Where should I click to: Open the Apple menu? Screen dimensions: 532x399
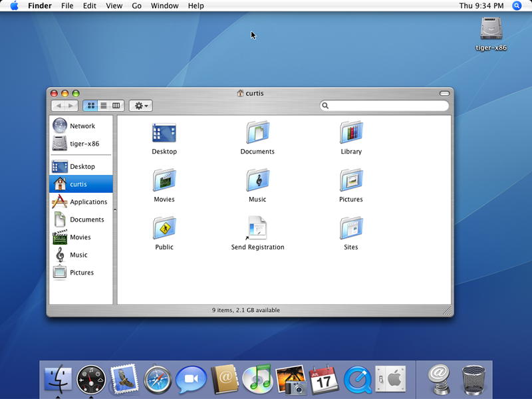pyautogui.click(x=14, y=6)
